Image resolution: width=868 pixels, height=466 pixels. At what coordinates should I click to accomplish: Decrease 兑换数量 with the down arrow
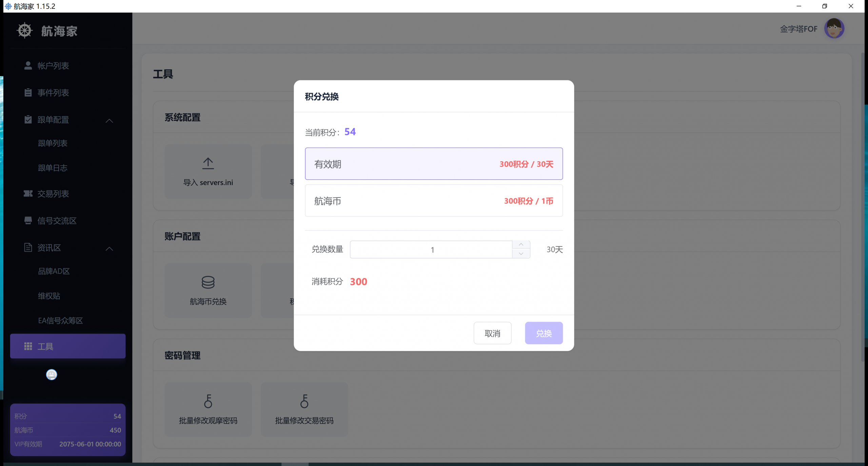click(521, 254)
